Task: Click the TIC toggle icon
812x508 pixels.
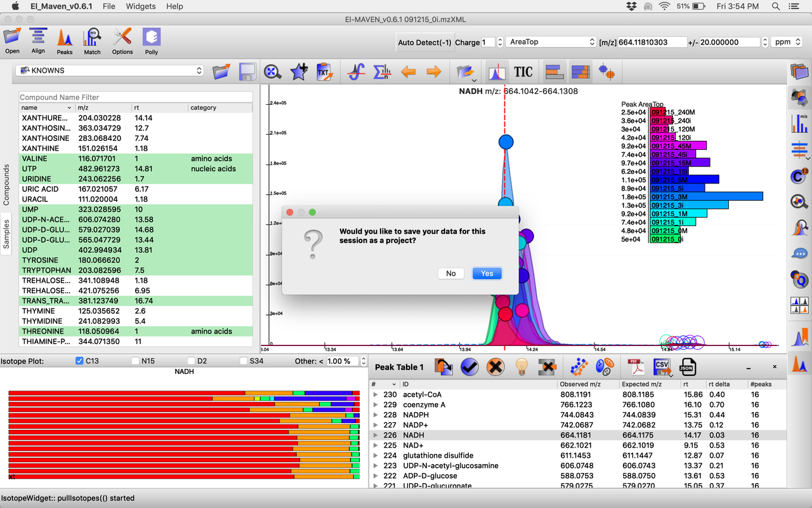Action: [x=523, y=72]
